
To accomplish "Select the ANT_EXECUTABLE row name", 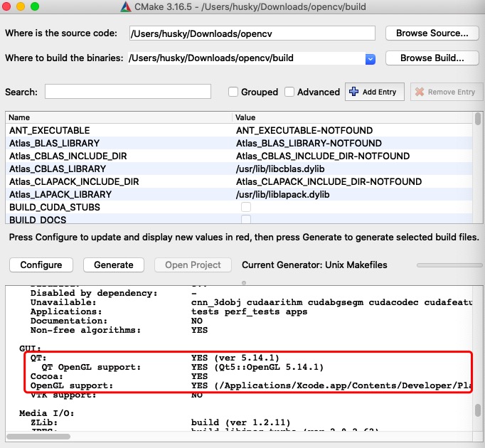I will (x=50, y=131).
